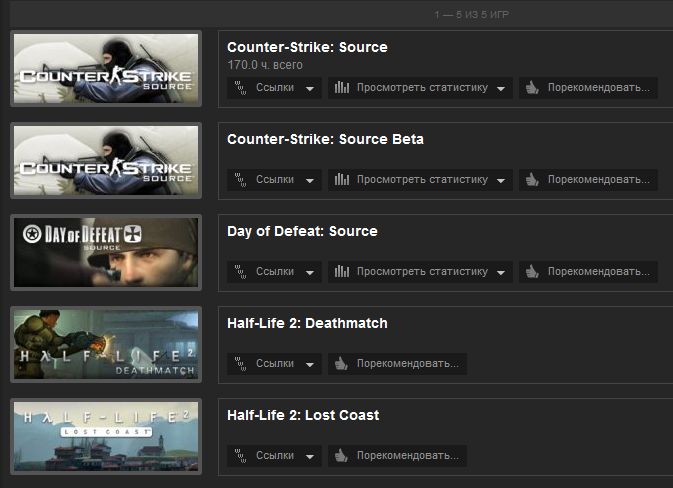The height and width of the screenshot is (488, 673).
Task: Click the Half-Life 2: Lost Coast title
Action: click(x=303, y=415)
